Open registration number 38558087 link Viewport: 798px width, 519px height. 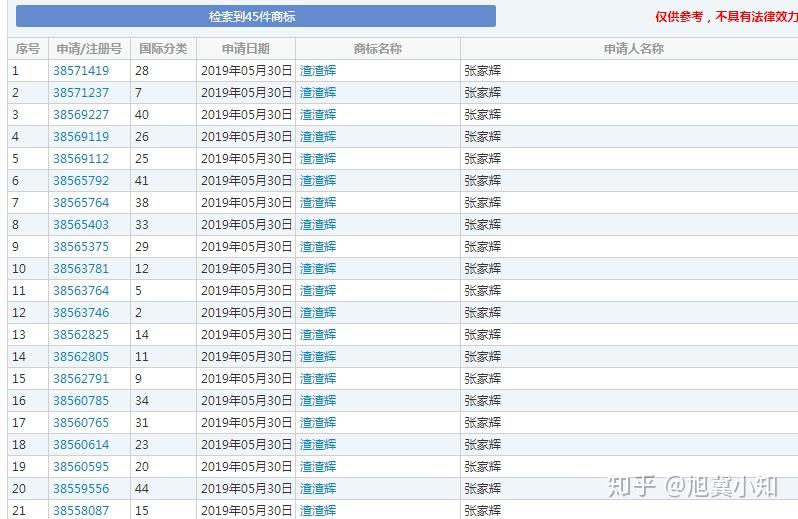point(81,510)
